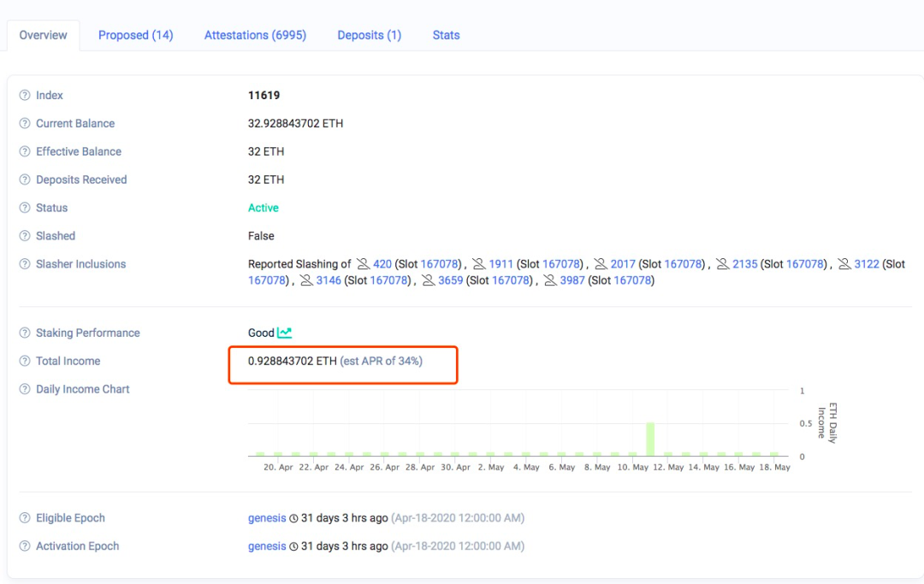Open the Stats tab

pyautogui.click(x=446, y=35)
